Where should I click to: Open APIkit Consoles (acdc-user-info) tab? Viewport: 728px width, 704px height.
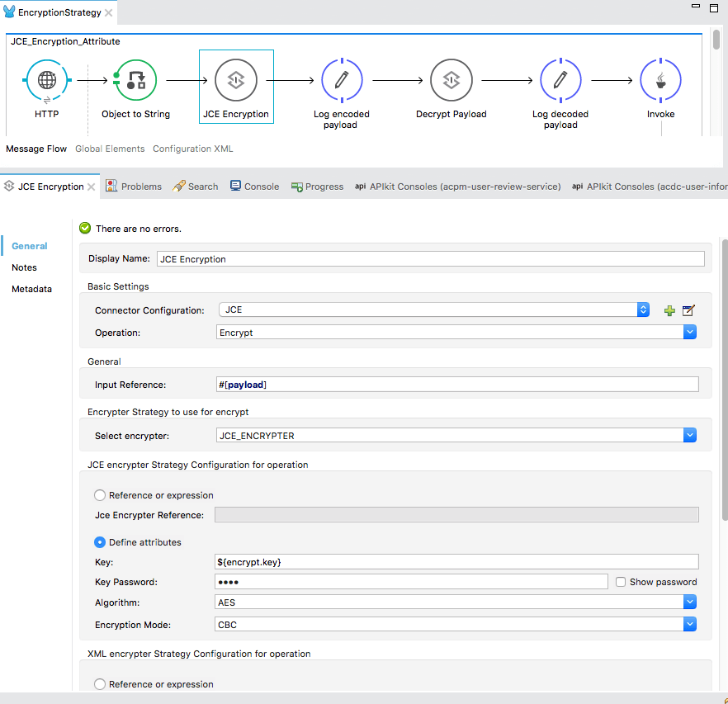(650, 187)
